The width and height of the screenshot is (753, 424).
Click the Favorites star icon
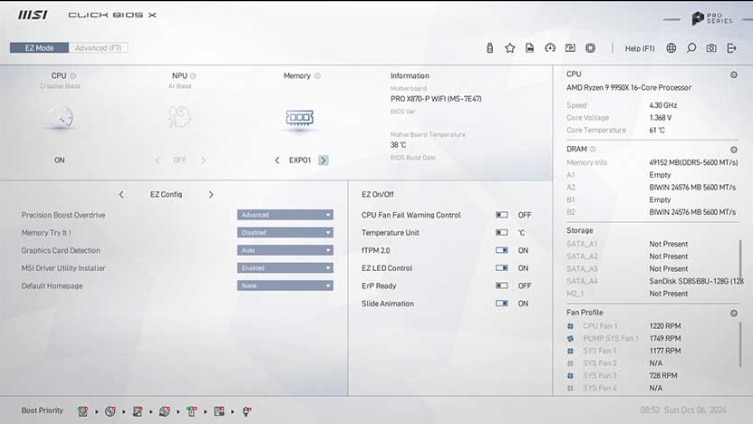(x=509, y=48)
